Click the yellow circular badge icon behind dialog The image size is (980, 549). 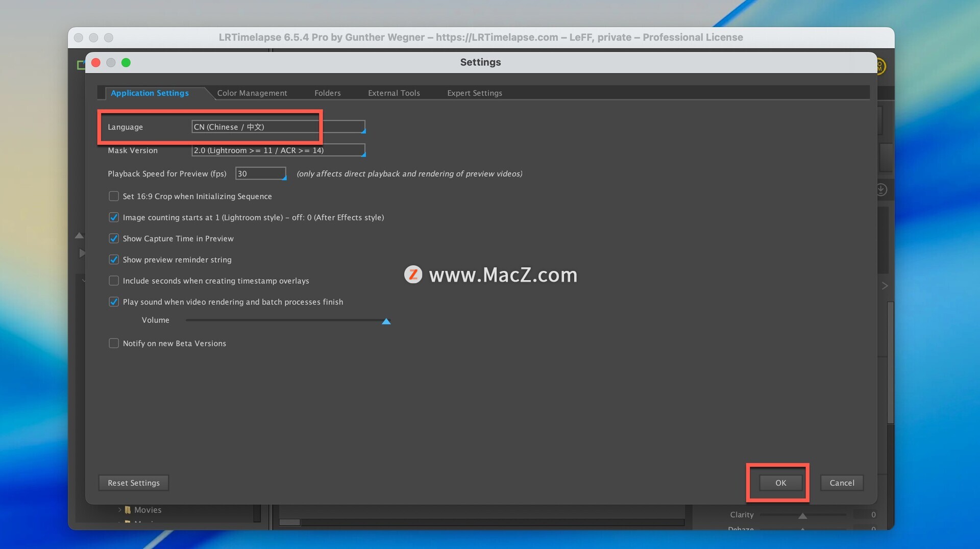880,66
